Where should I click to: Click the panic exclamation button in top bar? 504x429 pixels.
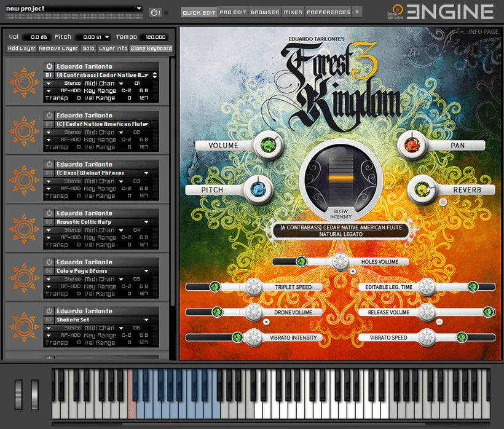[x=154, y=12]
